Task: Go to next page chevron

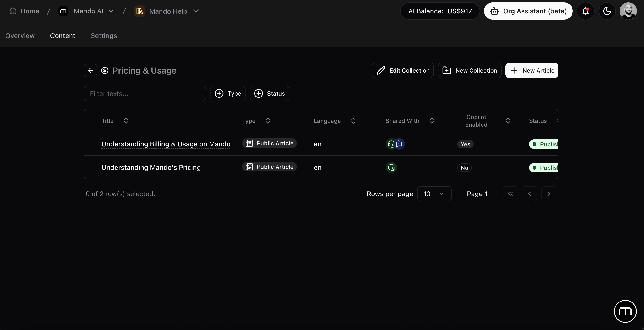Action: coord(549,194)
